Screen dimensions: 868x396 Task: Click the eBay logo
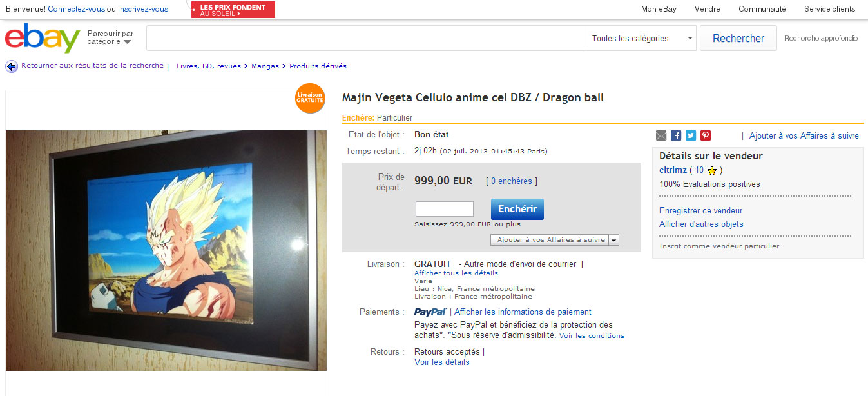click(43, 38)
